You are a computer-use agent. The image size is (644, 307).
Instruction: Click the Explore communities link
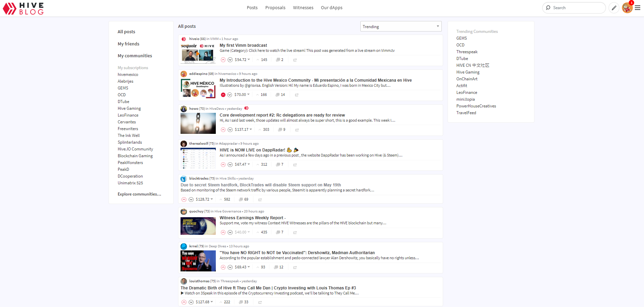point(139,194)
